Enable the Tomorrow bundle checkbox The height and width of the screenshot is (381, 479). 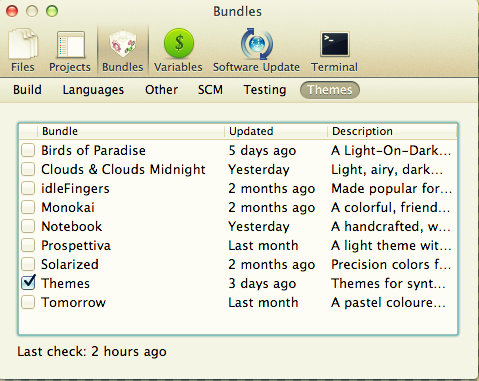(x=28, y=302)
